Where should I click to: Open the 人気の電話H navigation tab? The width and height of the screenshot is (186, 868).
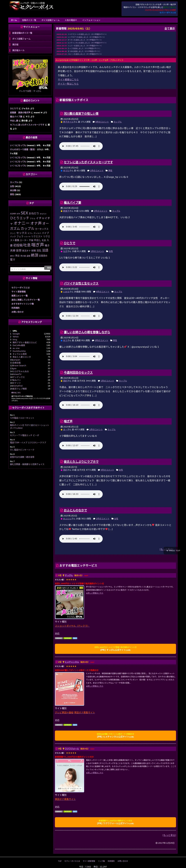tap(71, 20)
